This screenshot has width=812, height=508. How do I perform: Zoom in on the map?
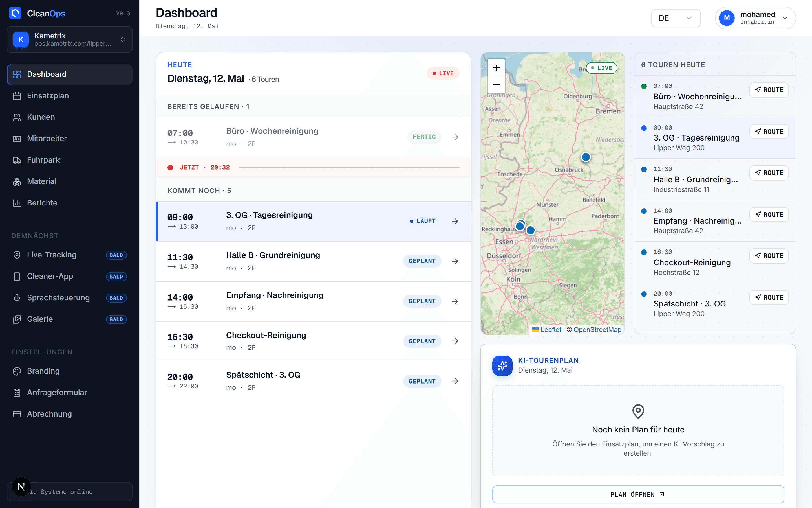[x=496, y=68]
